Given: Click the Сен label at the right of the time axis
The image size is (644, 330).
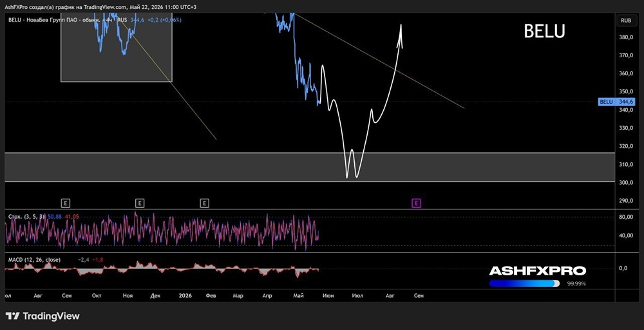Looking at the screenshot, I should pos(418,295).
